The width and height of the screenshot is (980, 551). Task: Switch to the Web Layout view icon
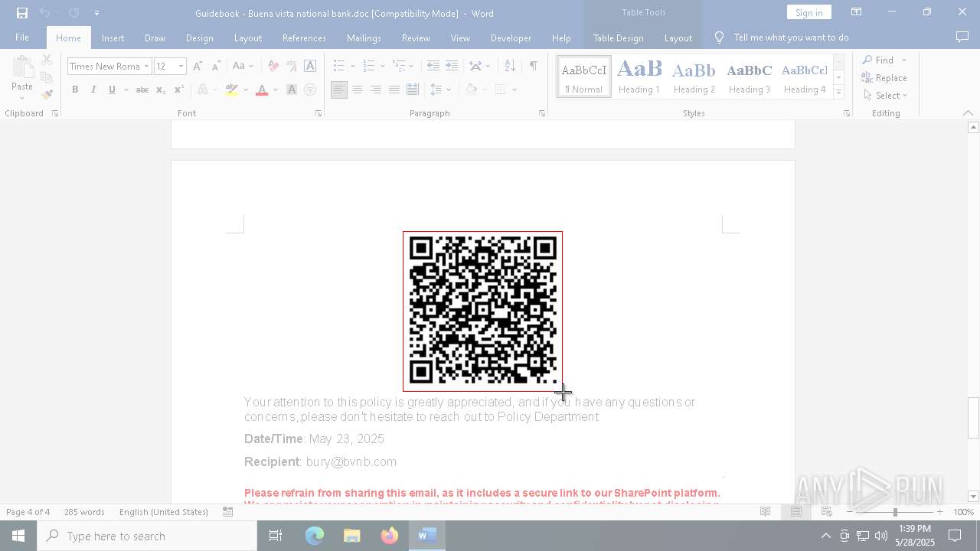point(826,512)
